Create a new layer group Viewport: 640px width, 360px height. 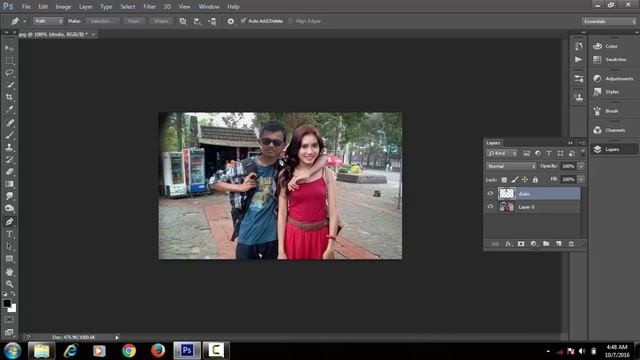tap(546, 244)
